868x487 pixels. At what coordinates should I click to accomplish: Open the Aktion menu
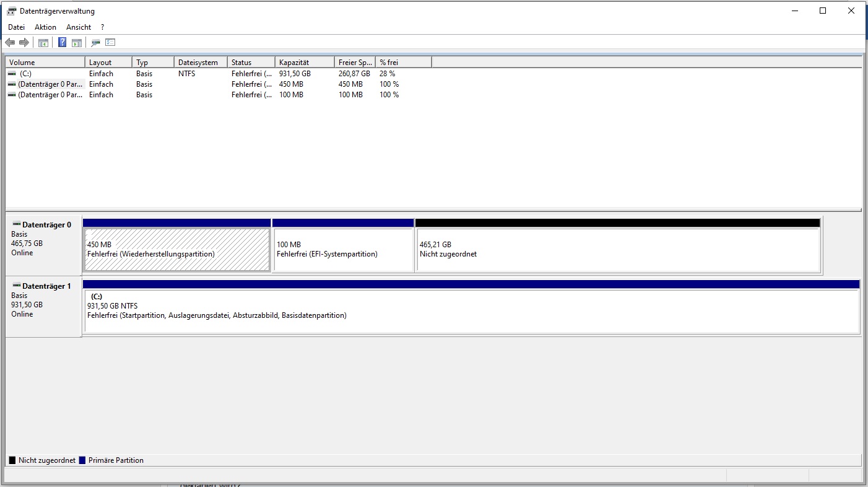[x=45, y=27]
